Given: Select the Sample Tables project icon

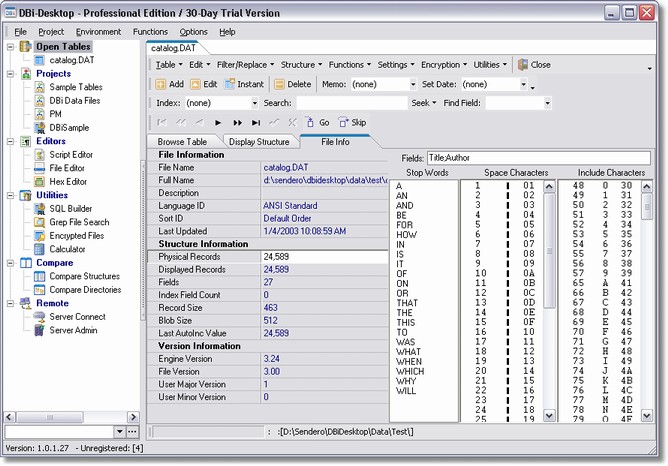Looking at the screenshot, I should 40,87.
